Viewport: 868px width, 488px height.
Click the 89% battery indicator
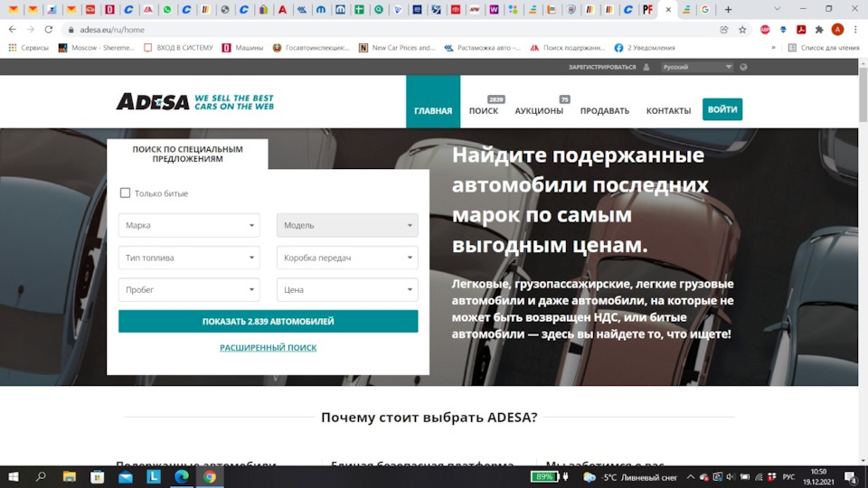pos(543,476)
